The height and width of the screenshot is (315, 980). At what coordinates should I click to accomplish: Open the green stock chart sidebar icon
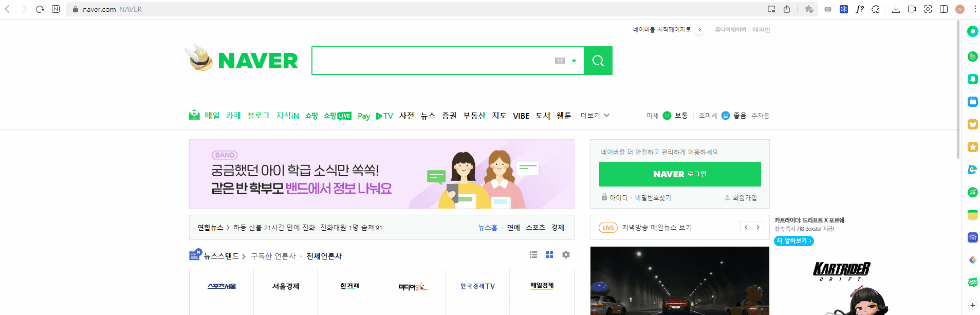(973, 192)
